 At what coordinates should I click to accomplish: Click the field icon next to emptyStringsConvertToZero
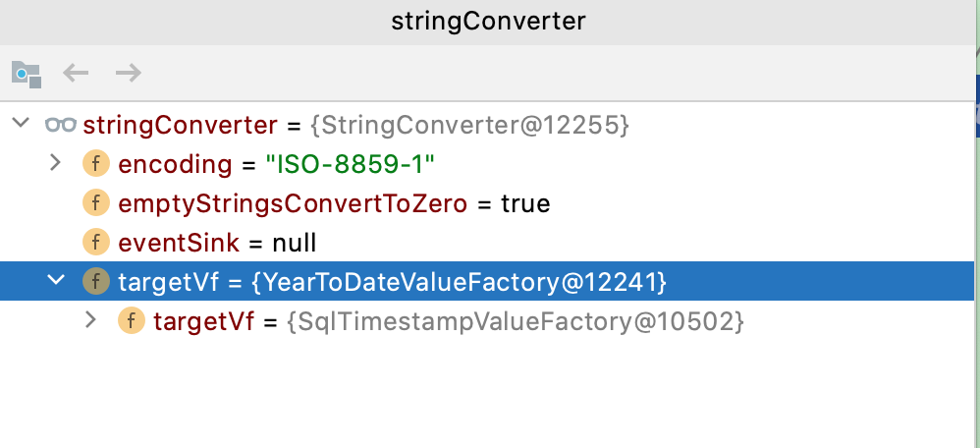[95, 203]
